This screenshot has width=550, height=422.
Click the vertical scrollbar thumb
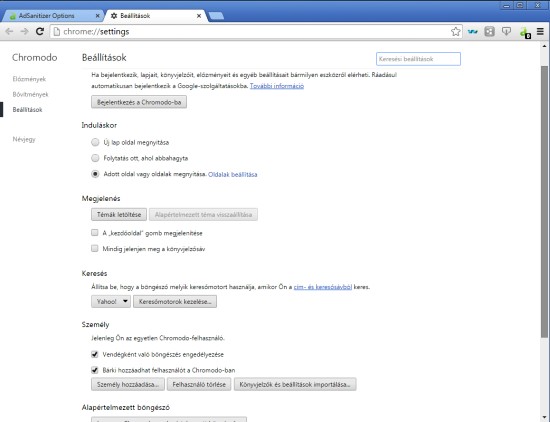(x=544, y=202)
